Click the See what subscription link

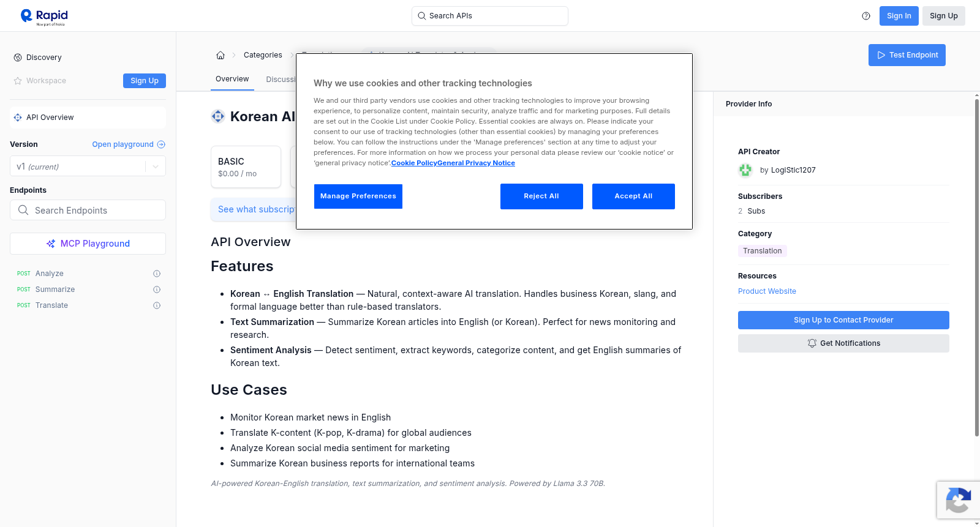(257, 209)
